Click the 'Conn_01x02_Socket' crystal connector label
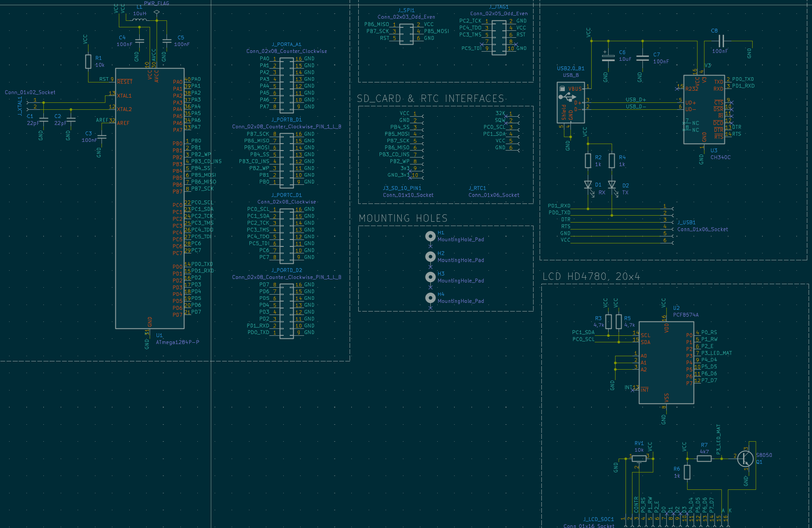Image resolution: width=812 pixels, height=528 pixels. tap(30, 92)
